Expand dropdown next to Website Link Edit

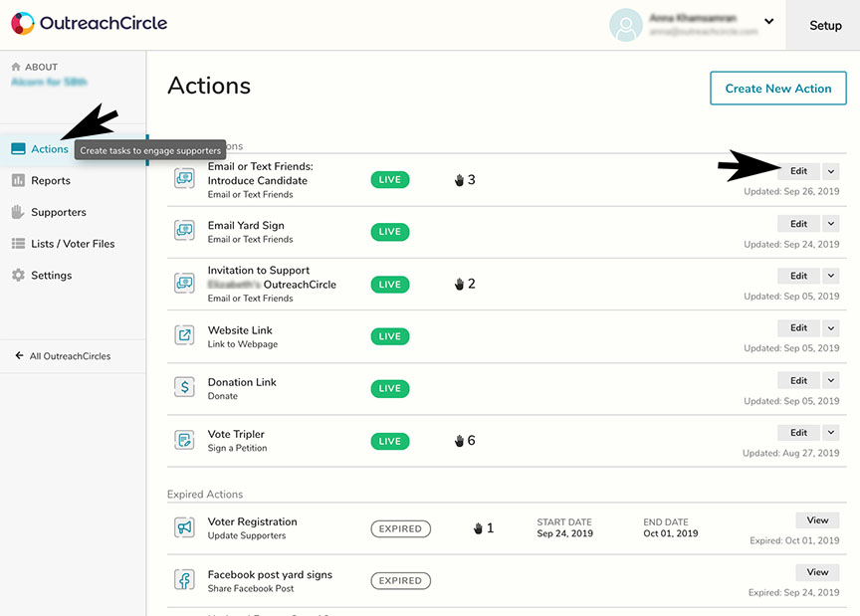pos(831,327)
